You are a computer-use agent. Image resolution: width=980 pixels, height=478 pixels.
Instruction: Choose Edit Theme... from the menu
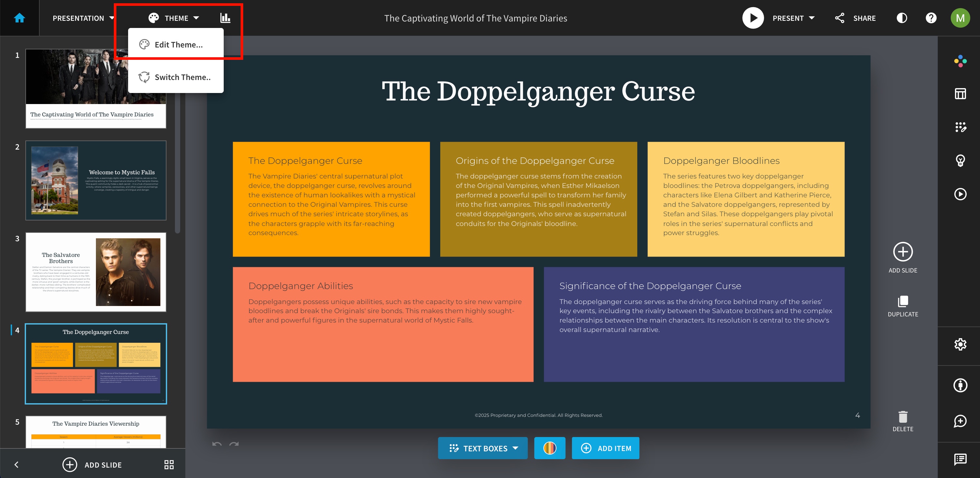pos(176,45)
